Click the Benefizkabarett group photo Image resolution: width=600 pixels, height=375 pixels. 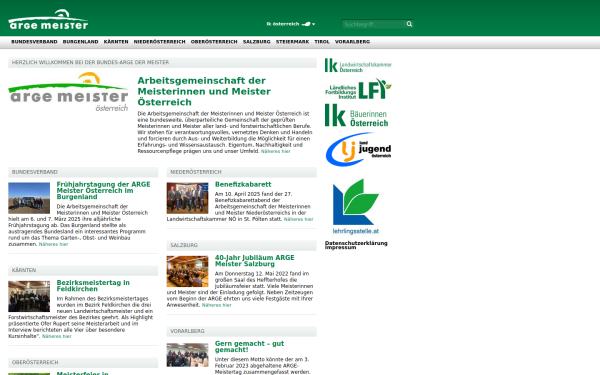pyautogui.click(x=188, y=198)
